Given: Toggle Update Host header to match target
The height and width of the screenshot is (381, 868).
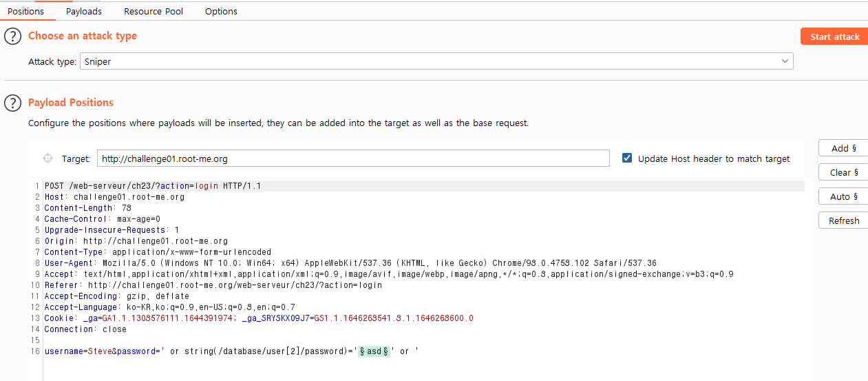Looking at the screenshot, I should (x=626, y=158).
